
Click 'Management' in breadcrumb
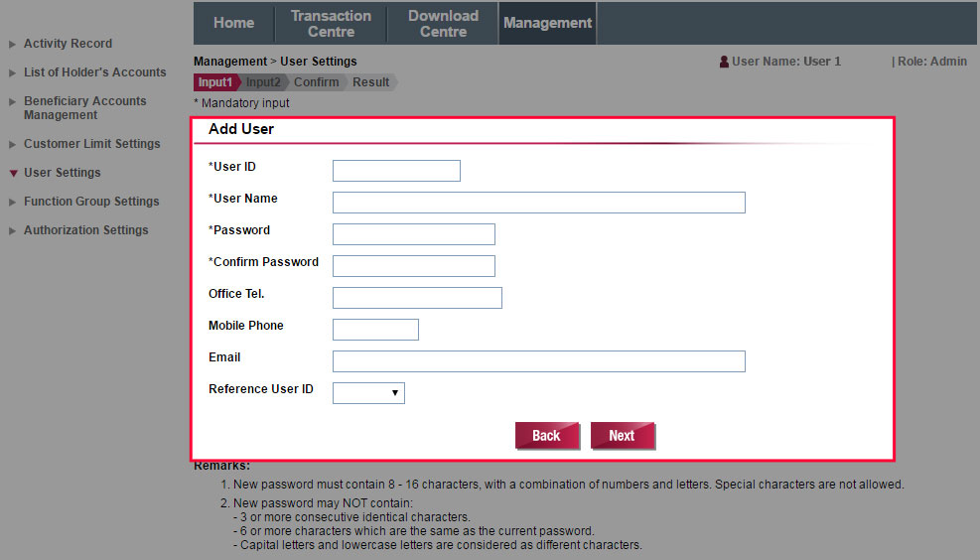230,62
